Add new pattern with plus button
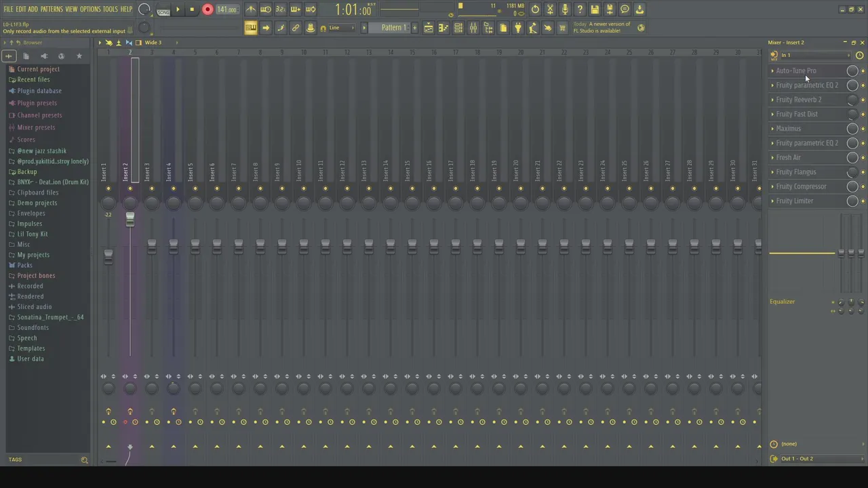Screen dimensions: 868x488 tap(414, 28)
